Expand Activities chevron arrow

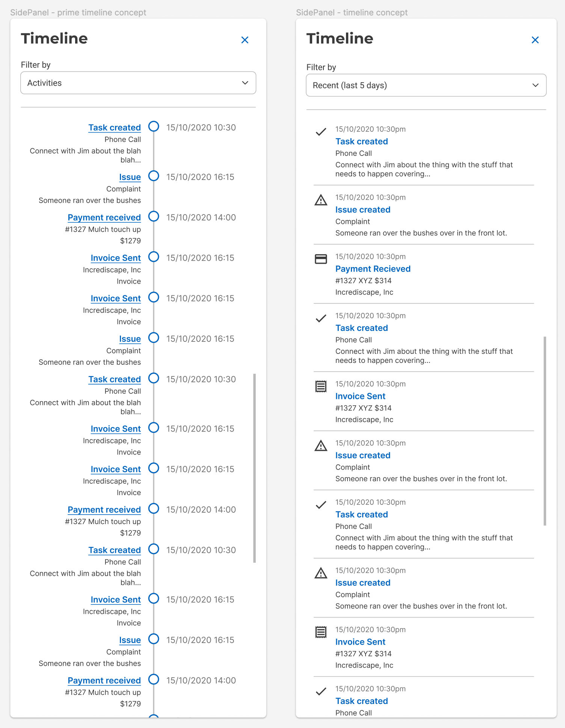[245, 83]
